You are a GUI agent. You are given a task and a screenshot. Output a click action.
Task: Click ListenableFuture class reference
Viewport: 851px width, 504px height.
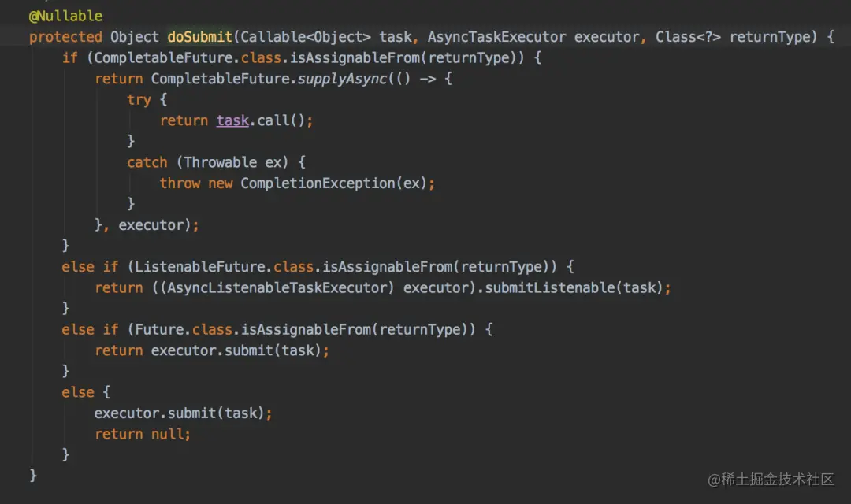click(x=199, y=267)
